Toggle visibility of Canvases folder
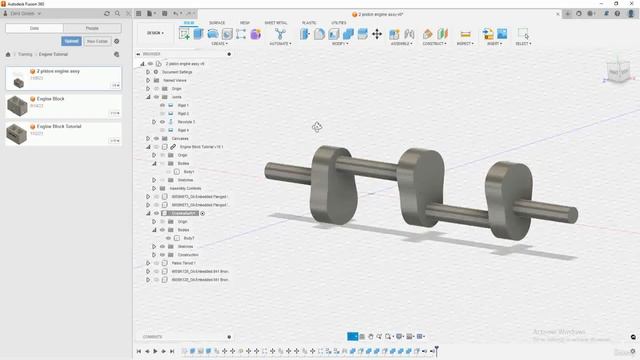Image resolution: width=640 pixels, height=360 pixels. point(156,138)
